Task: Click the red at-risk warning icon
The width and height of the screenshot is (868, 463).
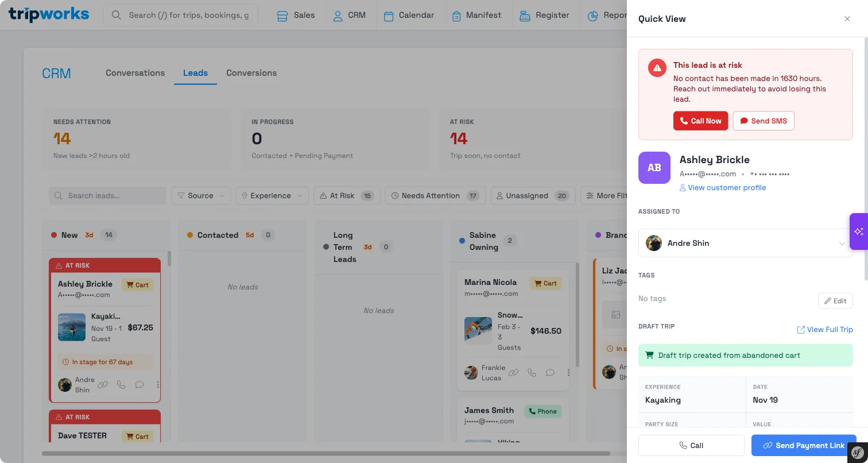Action: point(657,68)
